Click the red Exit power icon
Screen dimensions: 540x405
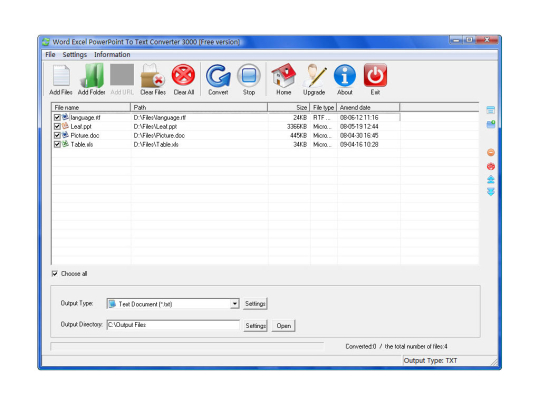click(375, 75)
